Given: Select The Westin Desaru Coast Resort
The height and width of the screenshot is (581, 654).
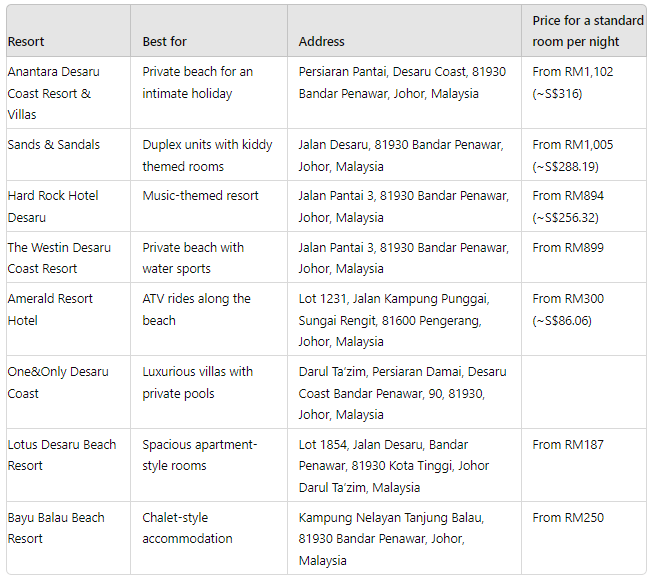Looking at the screenshot, I should click(x=59, y=258).
